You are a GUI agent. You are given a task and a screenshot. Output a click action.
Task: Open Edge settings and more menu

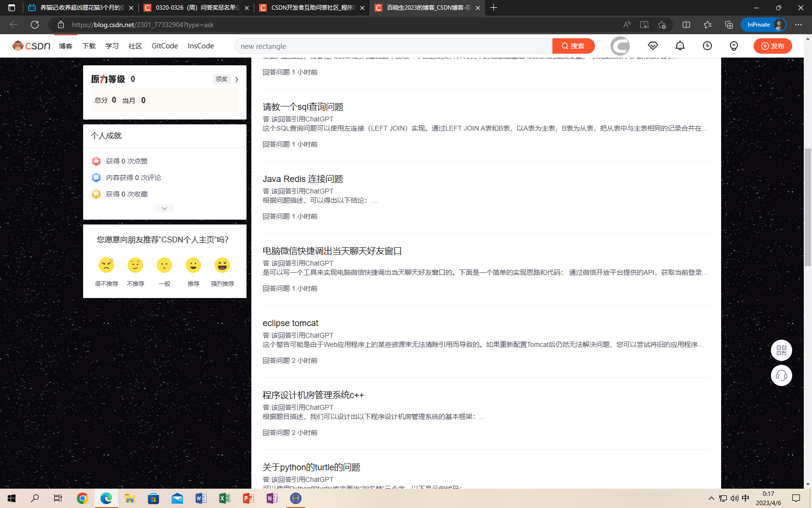pyautogui.click(x=798, y=25)
